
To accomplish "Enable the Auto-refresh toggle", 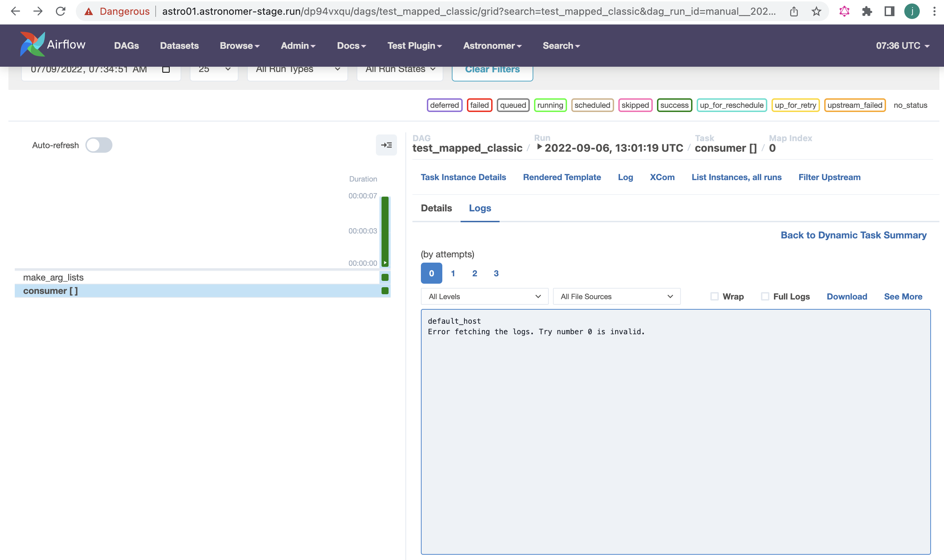I will [x=99, y=145].
